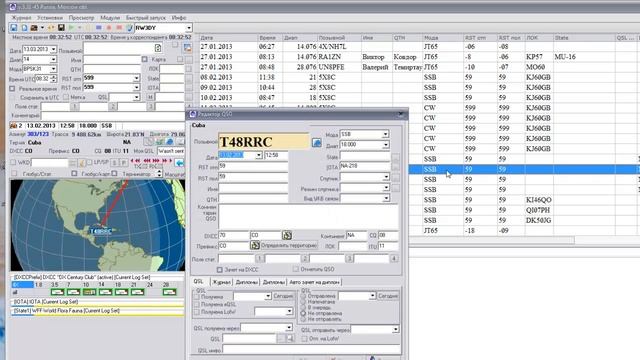
Task: Click the web lookup icon next to T48RRC
Action: 316,142
